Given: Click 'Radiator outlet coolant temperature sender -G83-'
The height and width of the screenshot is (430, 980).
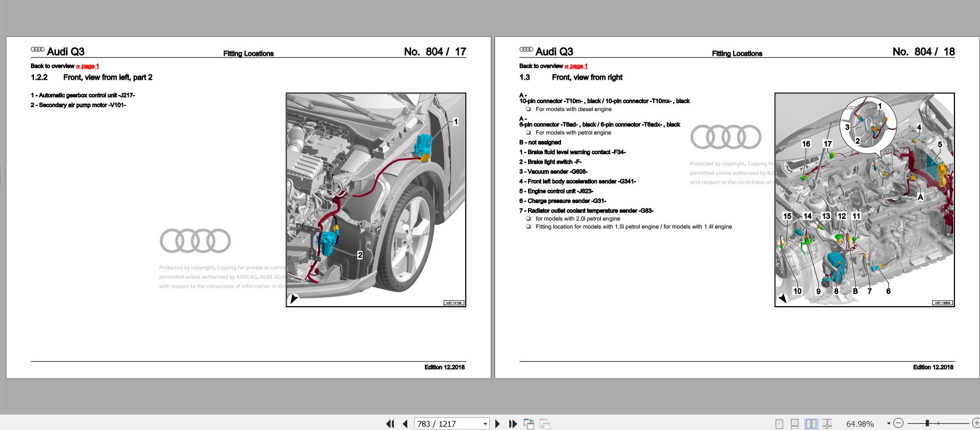Looking at the screenshot, I should coord(590,211).
